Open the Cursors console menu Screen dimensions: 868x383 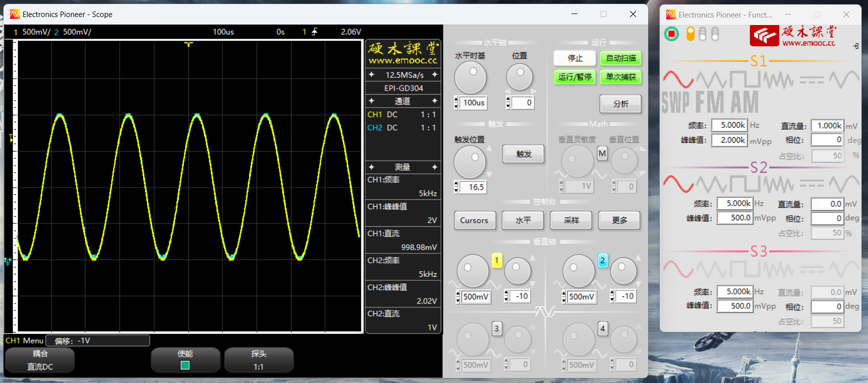[x=474, y=220]
